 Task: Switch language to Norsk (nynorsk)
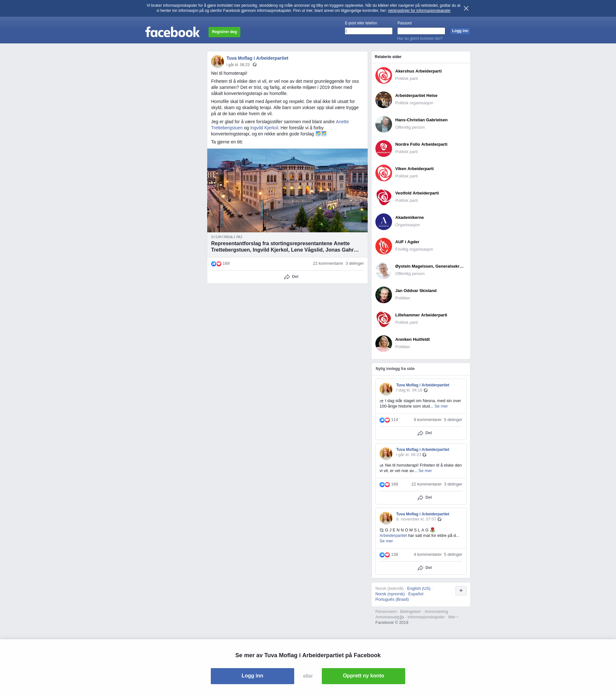pyautogui.click(x=390, y=594)
